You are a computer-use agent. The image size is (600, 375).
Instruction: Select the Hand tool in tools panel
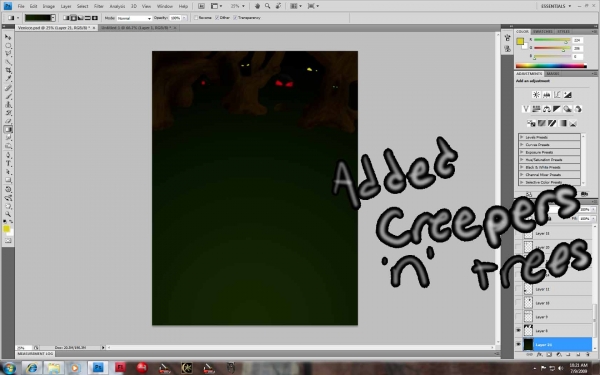coord(8,206)
